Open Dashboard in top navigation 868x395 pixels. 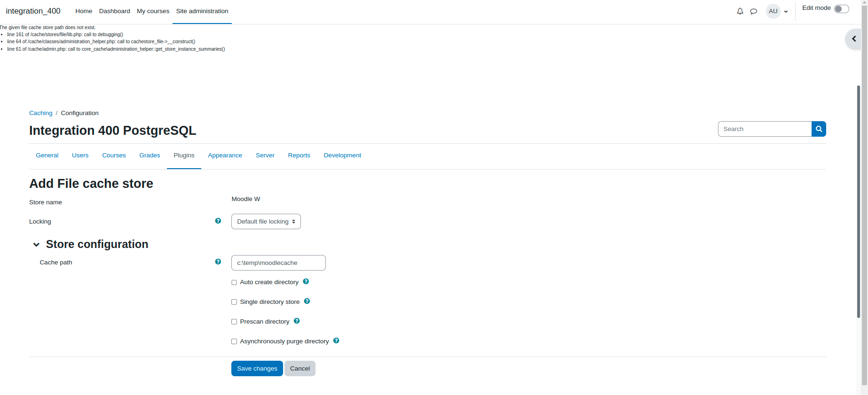tap(114, 11)
